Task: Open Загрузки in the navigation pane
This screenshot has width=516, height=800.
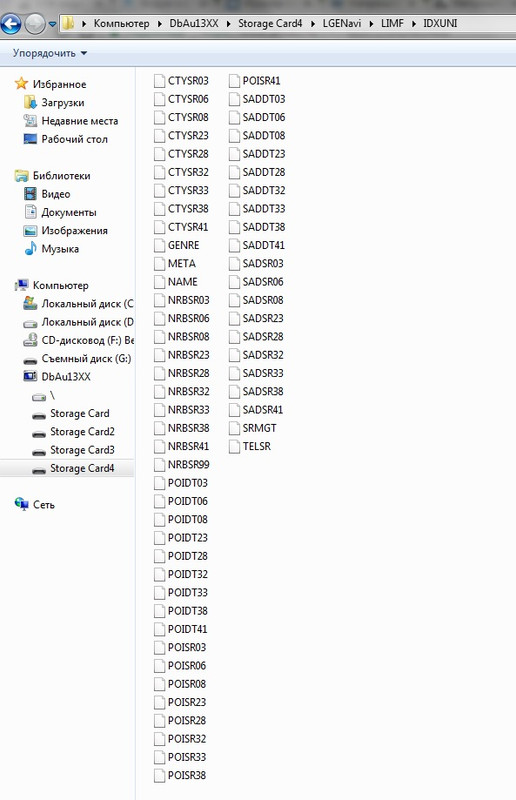Action: [x=63, y=103]
